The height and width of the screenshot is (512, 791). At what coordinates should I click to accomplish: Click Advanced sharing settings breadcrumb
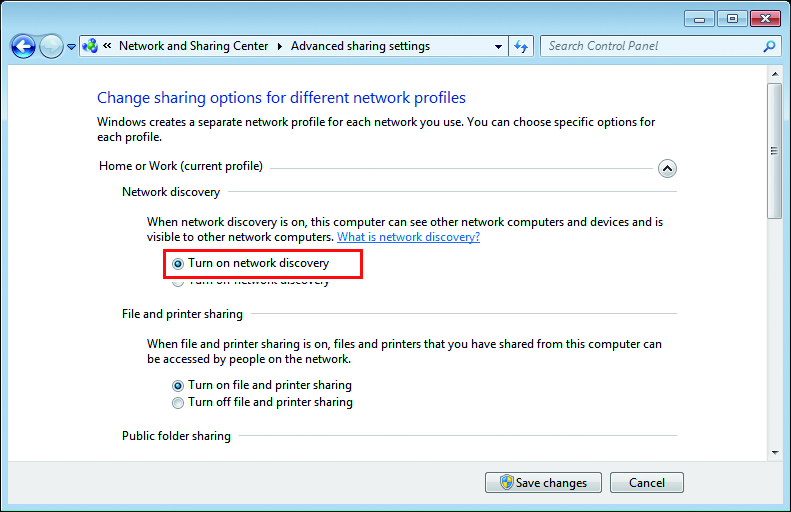[x=360, y=46]
